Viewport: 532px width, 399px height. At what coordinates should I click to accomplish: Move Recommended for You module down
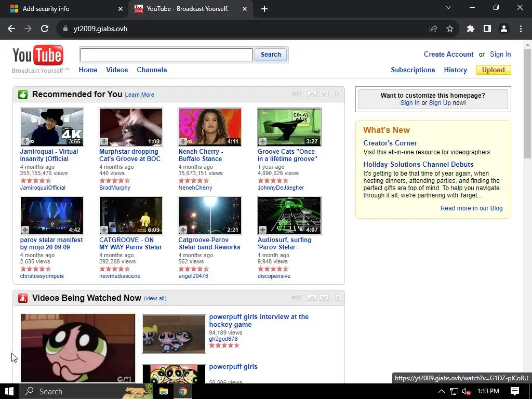[x=324, y=94]
